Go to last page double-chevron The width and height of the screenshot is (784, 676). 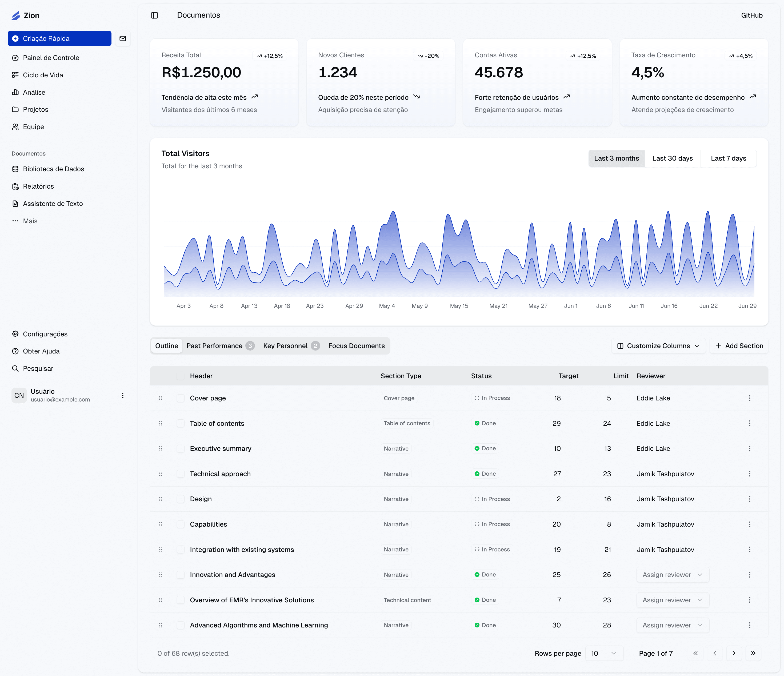[753, 653]
